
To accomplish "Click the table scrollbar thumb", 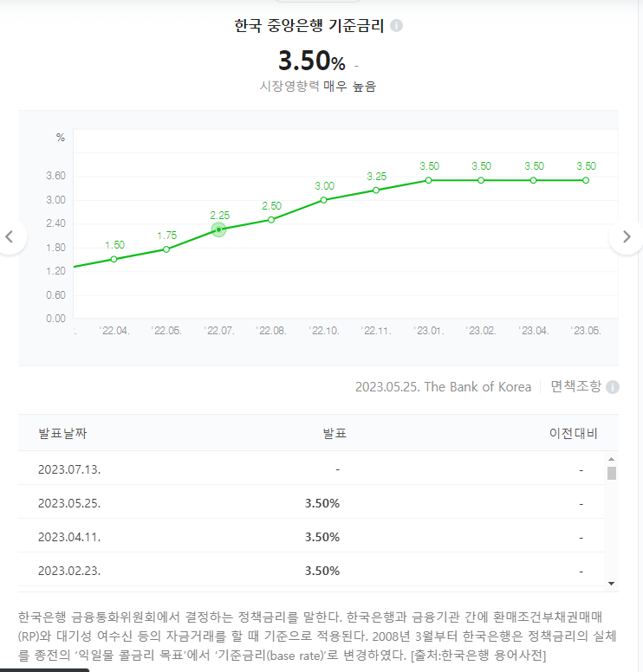I will pos(611,473).
